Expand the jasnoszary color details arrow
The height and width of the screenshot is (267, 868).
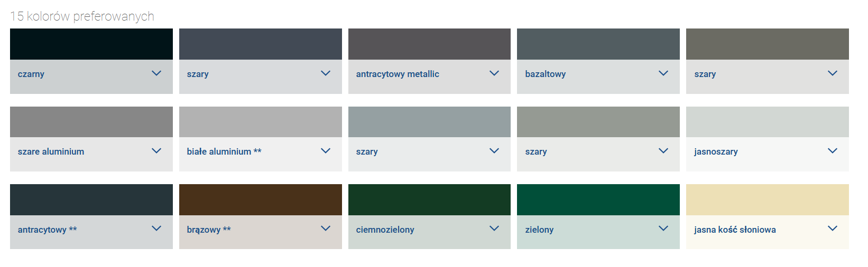pos(833,151)
